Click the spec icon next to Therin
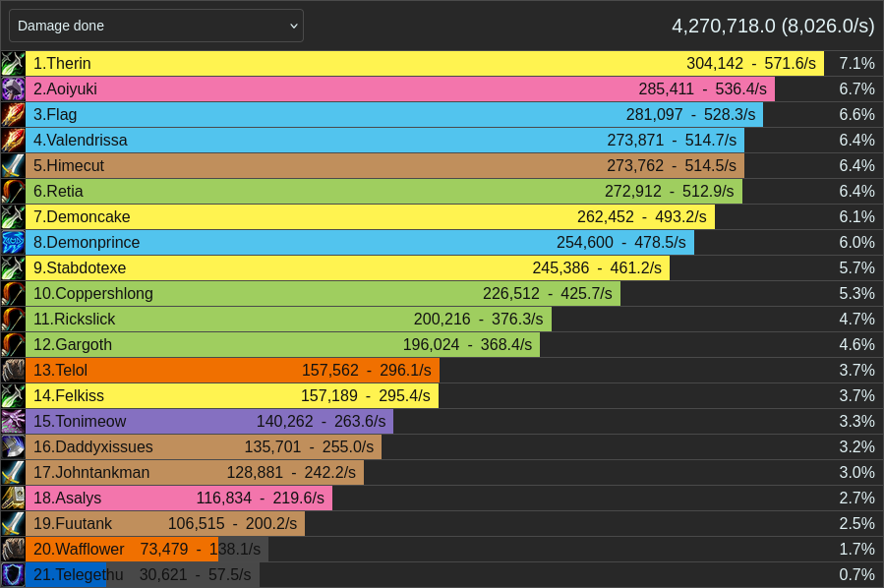Screen dimensions: 884x588 click(x=13, y=64)
